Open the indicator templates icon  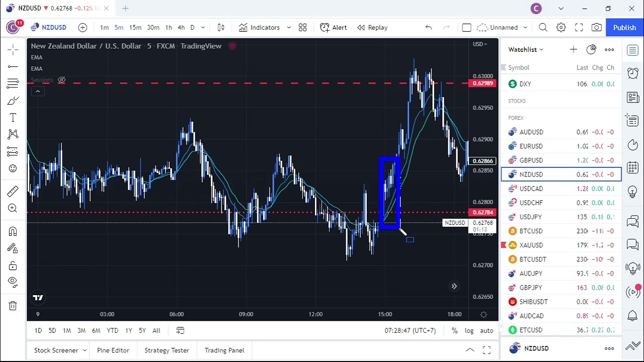click(x=302, y=28)
